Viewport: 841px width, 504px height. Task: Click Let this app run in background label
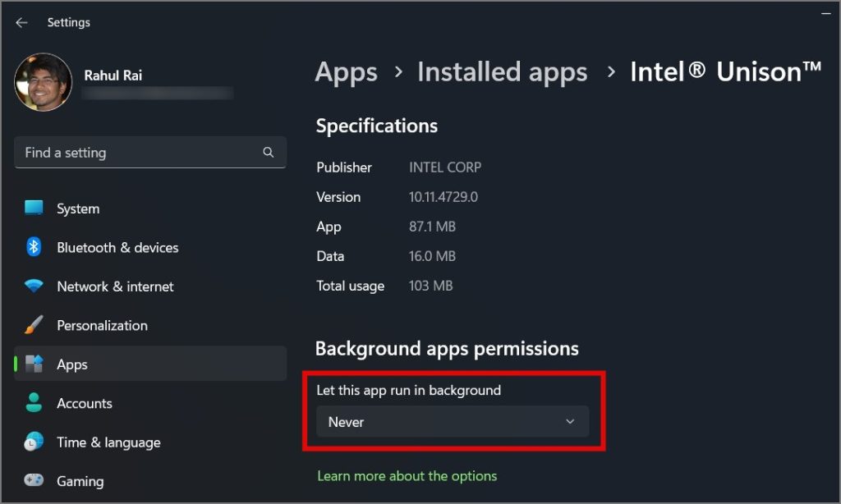click(408, 391)
